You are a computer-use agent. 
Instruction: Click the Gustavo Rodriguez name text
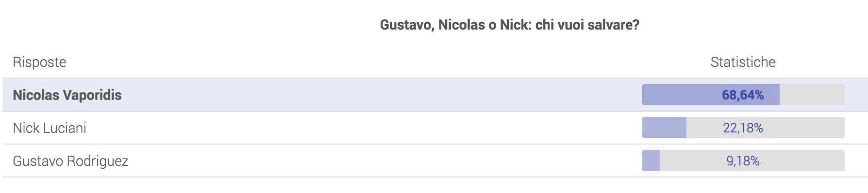click(70, 161)
